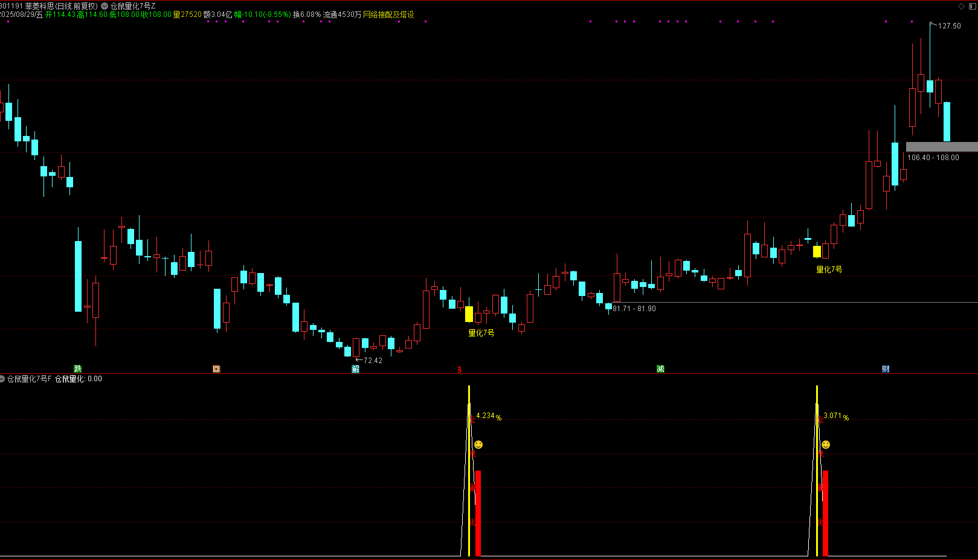Click the 量27520 volume value
The height and width of the screenshot is (560, 978).
click(x=188, y=14)
